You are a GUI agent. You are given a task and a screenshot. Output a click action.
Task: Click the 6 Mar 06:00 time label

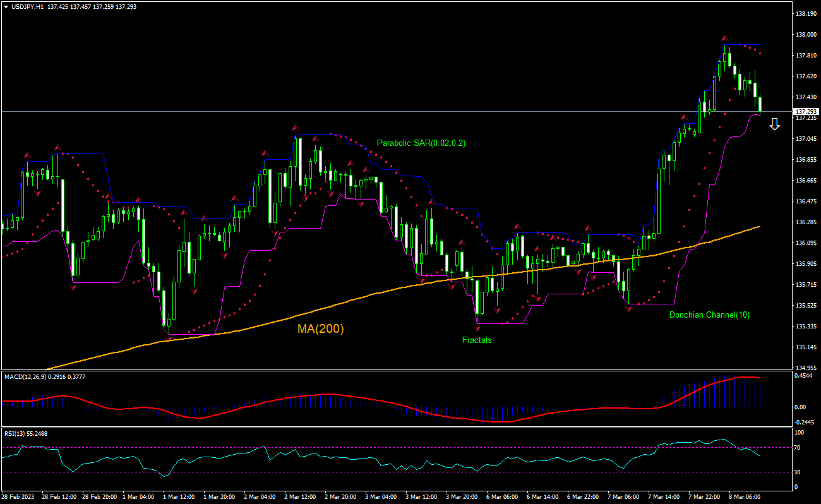(503, 497)
